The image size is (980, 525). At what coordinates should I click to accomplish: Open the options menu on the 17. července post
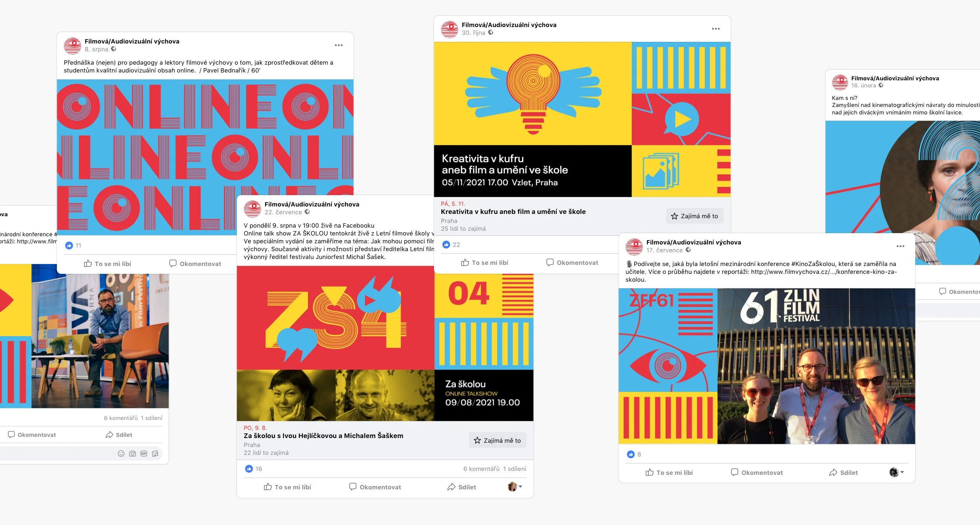[x=900, y=246]
